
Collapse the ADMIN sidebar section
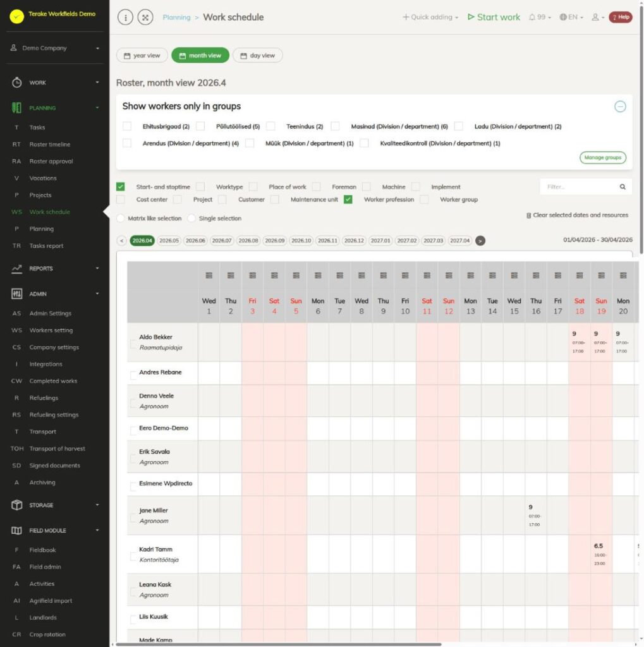tap(55, 294)
